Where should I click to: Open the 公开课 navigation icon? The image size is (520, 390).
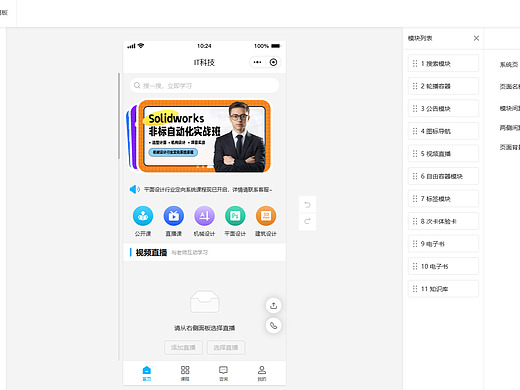pos(143,216)
